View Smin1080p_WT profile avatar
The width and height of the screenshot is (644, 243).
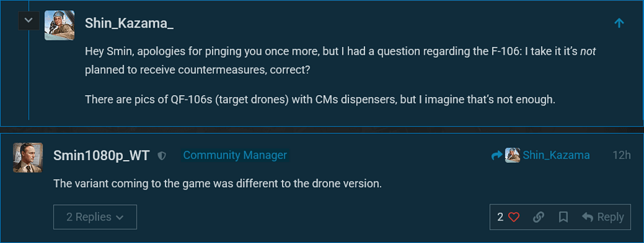pyautogui.click(x=28, y=157)
